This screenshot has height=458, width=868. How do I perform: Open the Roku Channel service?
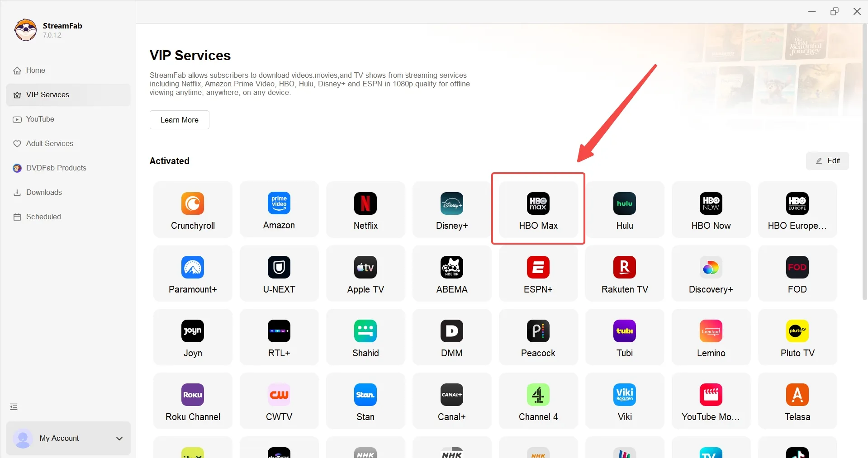coord(192,401)
